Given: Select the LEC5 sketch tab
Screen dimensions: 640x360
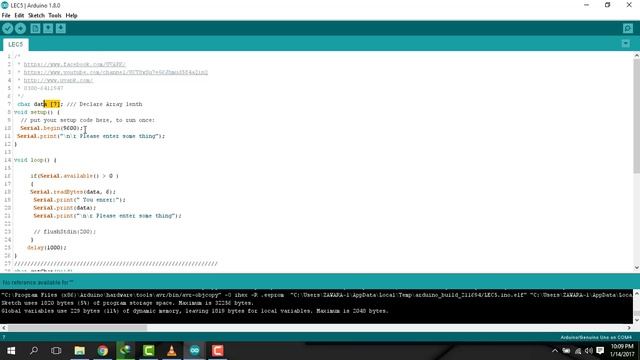Looking at the screenshot, I should [x=16, y=44].
